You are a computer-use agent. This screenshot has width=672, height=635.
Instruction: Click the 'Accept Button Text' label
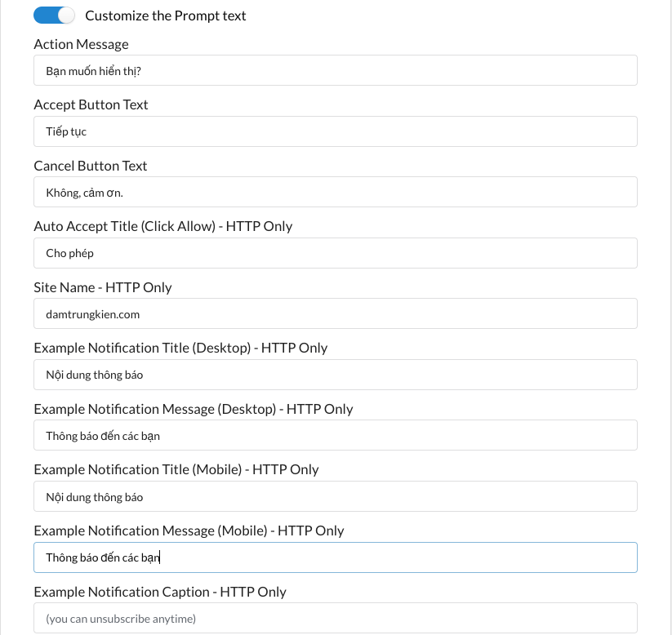point(91,104)
